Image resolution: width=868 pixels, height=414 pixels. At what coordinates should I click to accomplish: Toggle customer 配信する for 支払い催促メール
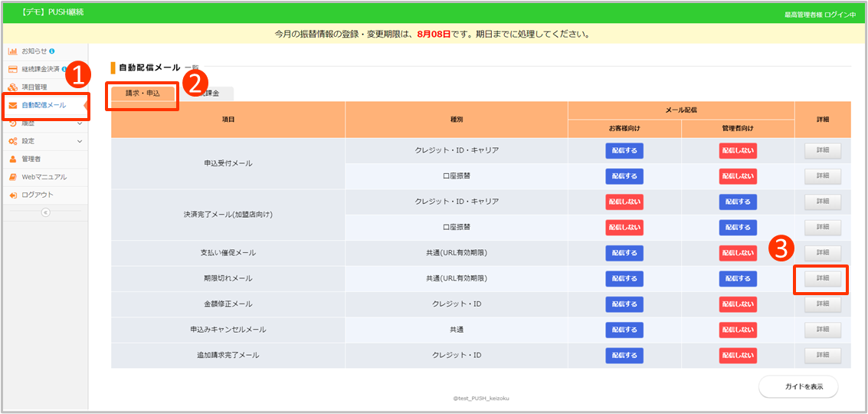(x=624, y=252)
